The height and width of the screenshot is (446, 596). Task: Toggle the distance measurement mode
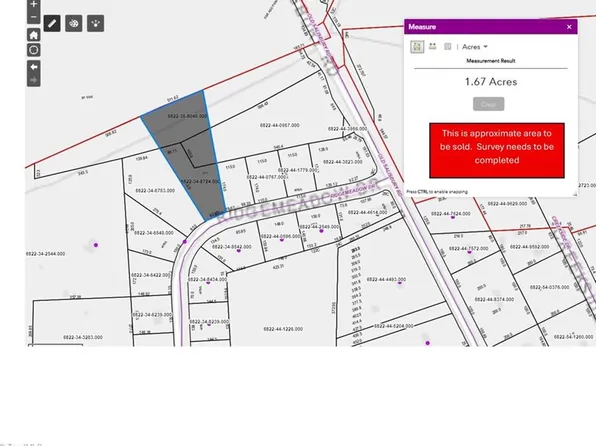click(x=432, y=46)
